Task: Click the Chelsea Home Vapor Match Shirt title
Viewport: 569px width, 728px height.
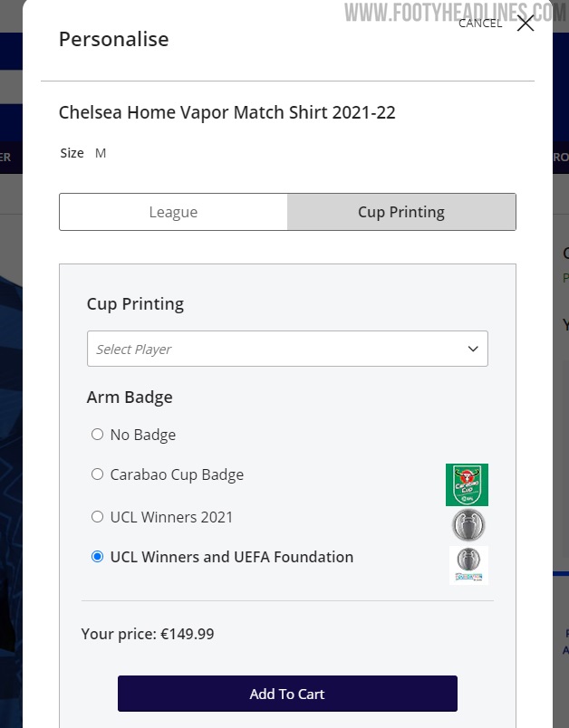Action: pyautogui.click(x=227, y=113)
